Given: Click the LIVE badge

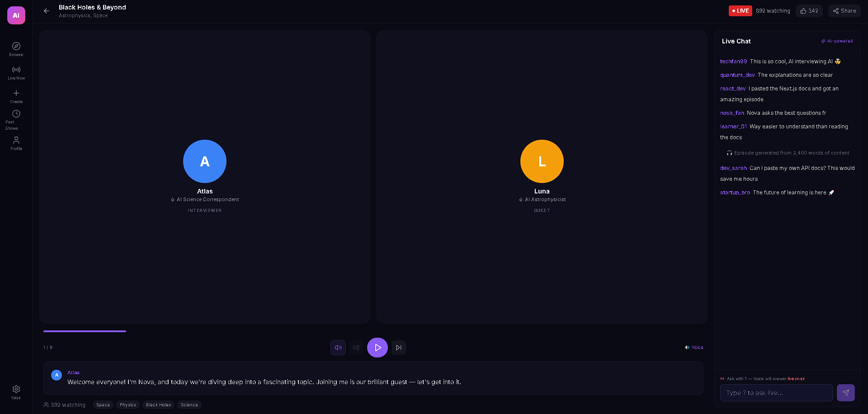Looking at the screenshot, I should point(741,11).
